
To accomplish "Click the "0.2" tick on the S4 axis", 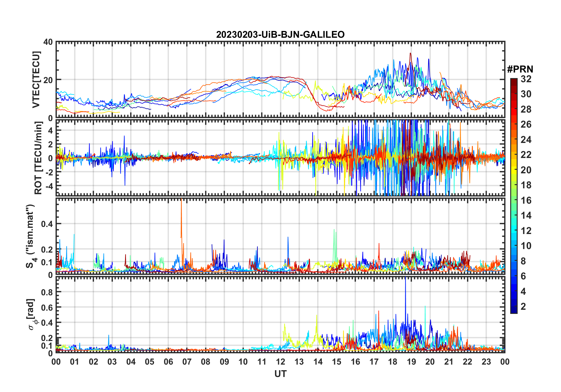I will tap(47, 249).
